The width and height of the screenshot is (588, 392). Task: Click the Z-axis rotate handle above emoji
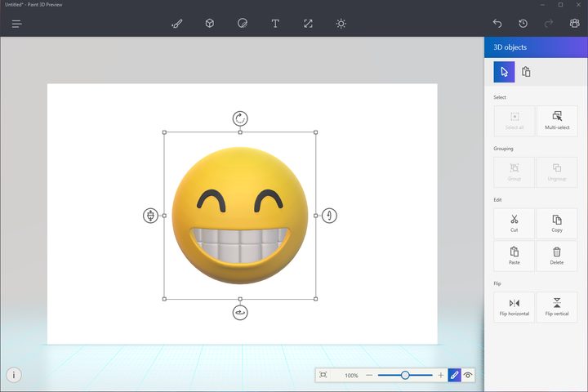click(x=240, y=118)
